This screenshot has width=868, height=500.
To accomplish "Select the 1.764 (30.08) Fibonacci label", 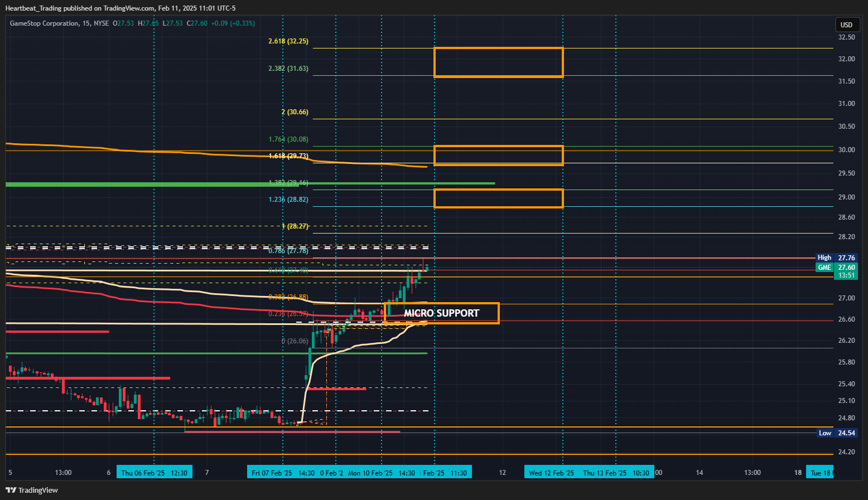I will tap(288, 139).
